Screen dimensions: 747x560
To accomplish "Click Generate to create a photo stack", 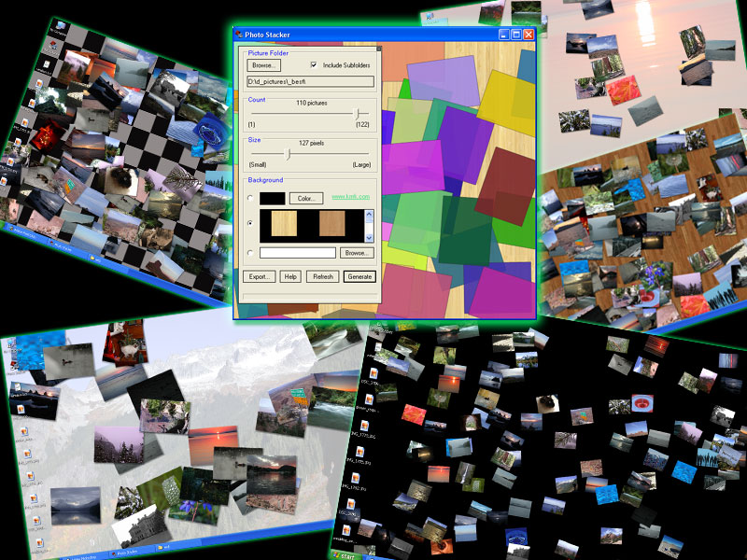I will (359, 277).
